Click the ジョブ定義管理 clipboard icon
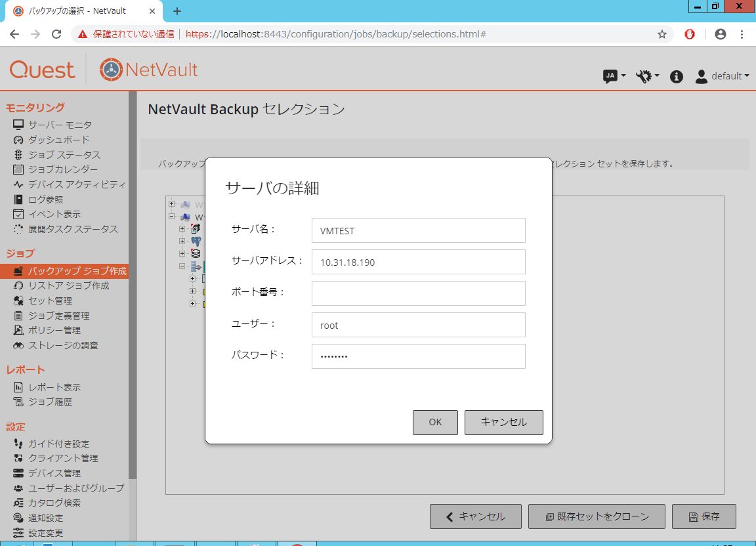 [18, 316]
